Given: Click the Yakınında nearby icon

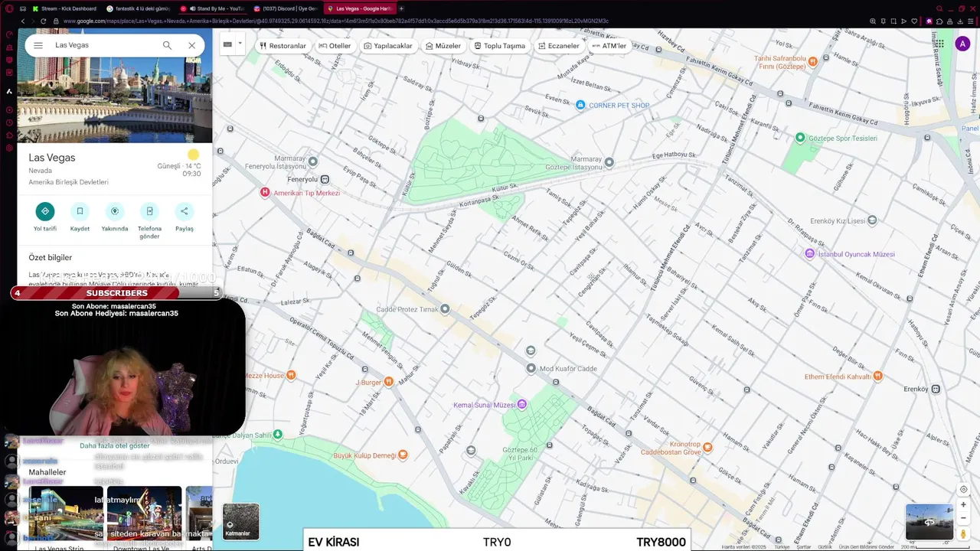Looking at the screenshot, I should (x=115, y=211).
